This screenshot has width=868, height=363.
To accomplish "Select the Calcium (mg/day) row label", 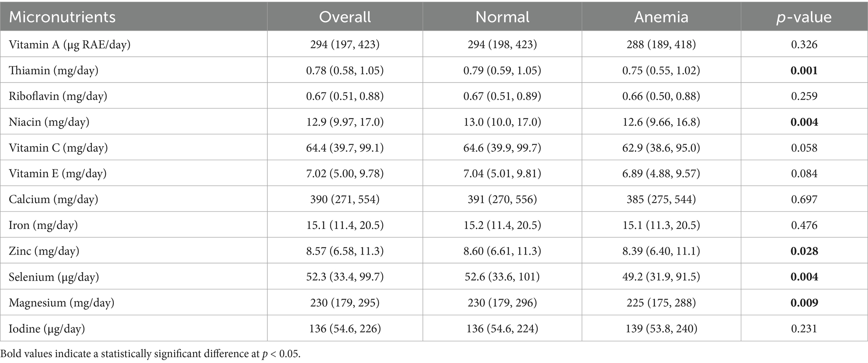I will tap(53, 199).
